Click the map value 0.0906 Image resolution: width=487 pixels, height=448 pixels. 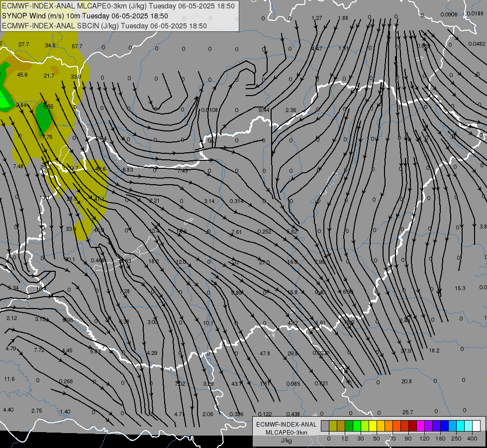coord(449,14)
